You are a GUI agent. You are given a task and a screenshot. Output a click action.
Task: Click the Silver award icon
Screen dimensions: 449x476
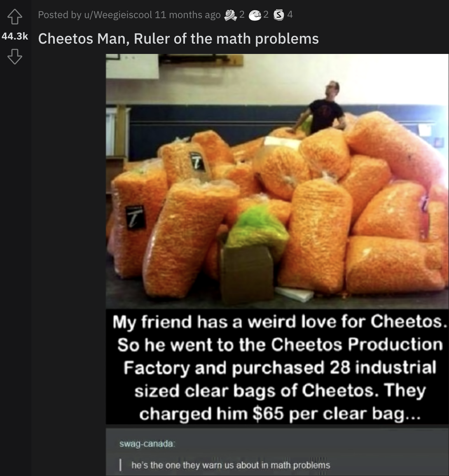click(x=279, y=15)
